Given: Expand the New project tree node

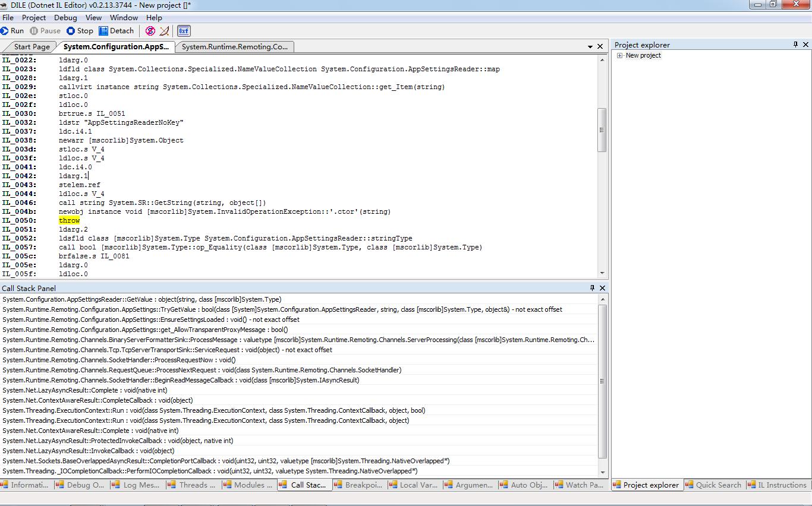Looking at the screenshot, I should tap(619, 56).
